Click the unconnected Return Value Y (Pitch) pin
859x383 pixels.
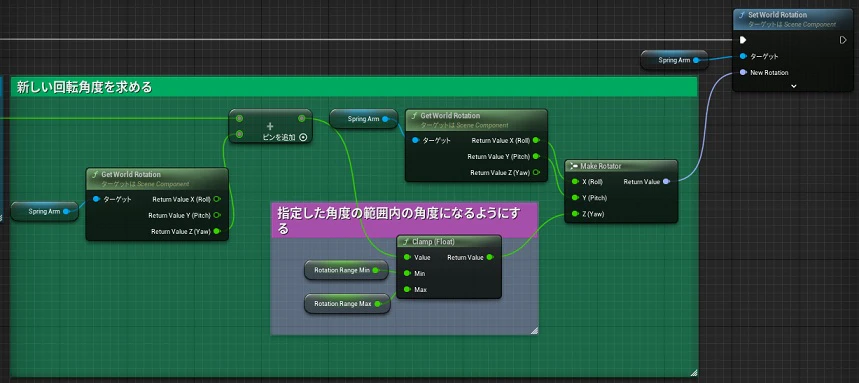pos(217,215)
